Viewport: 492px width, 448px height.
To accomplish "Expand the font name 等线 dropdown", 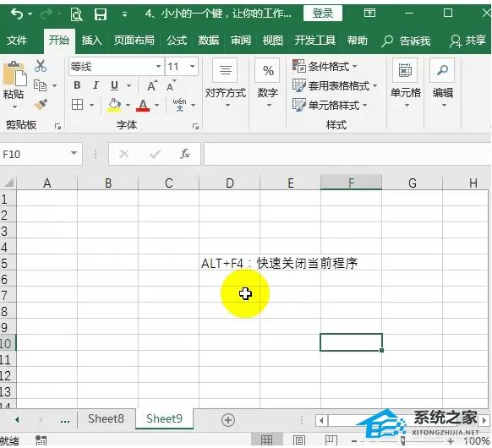I will 158,67.
